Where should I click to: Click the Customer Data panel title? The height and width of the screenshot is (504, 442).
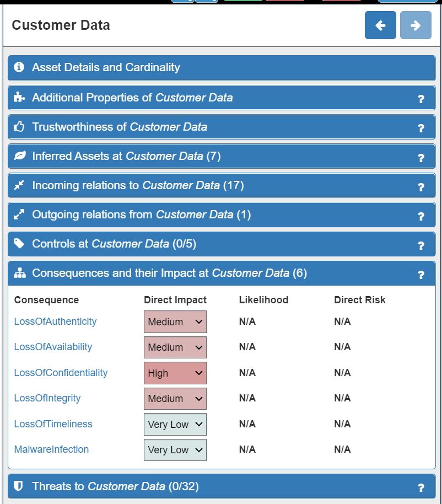[61, 25]
